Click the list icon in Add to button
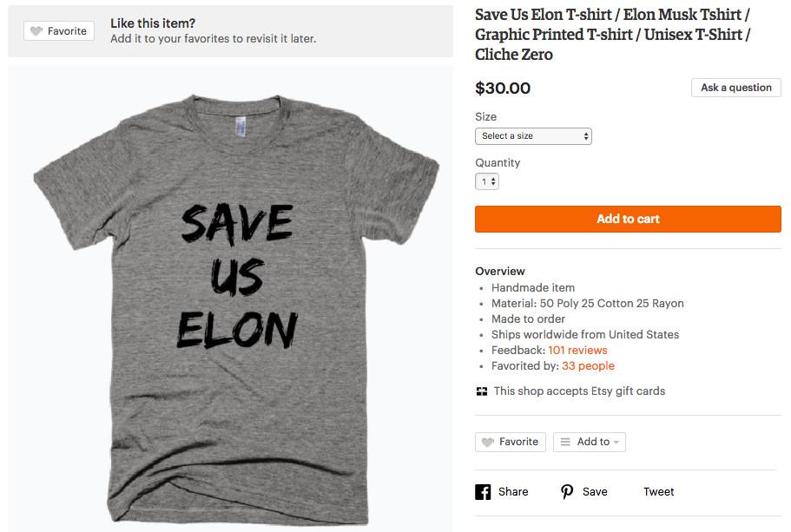This screenshot has height=532, width=791. (x=565, y=442)
